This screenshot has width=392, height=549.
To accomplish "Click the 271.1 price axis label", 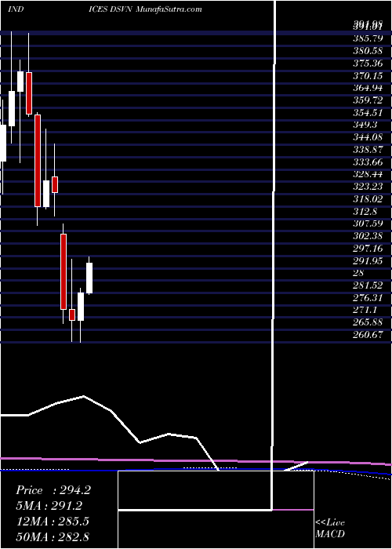I will 365,310.
